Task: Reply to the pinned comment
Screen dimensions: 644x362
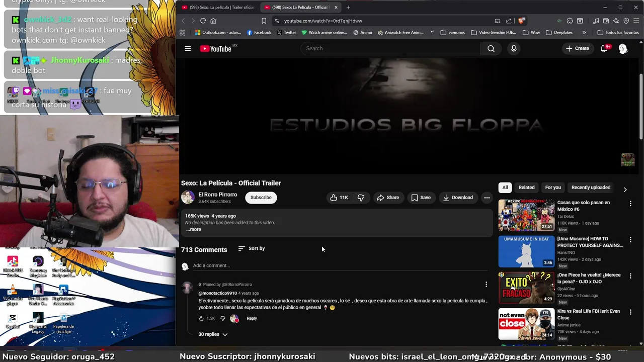Action: click(252, 318)
